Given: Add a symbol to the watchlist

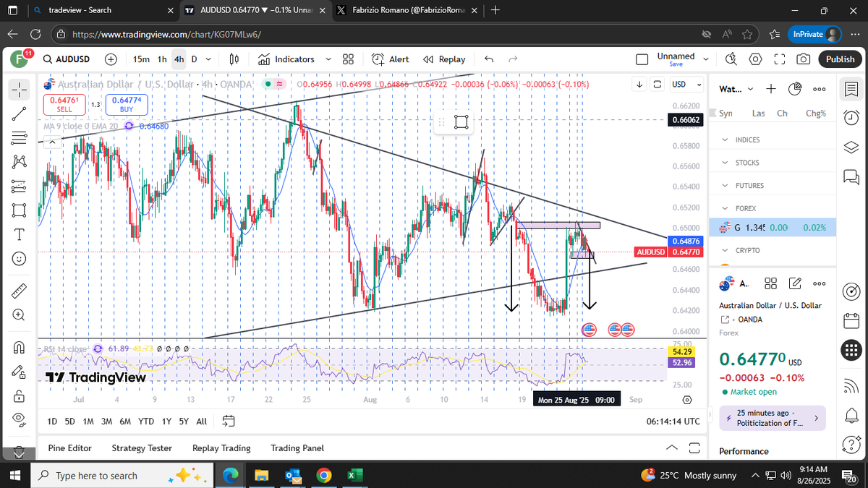Looking at the screenshot, I should (x=771, y=89).
